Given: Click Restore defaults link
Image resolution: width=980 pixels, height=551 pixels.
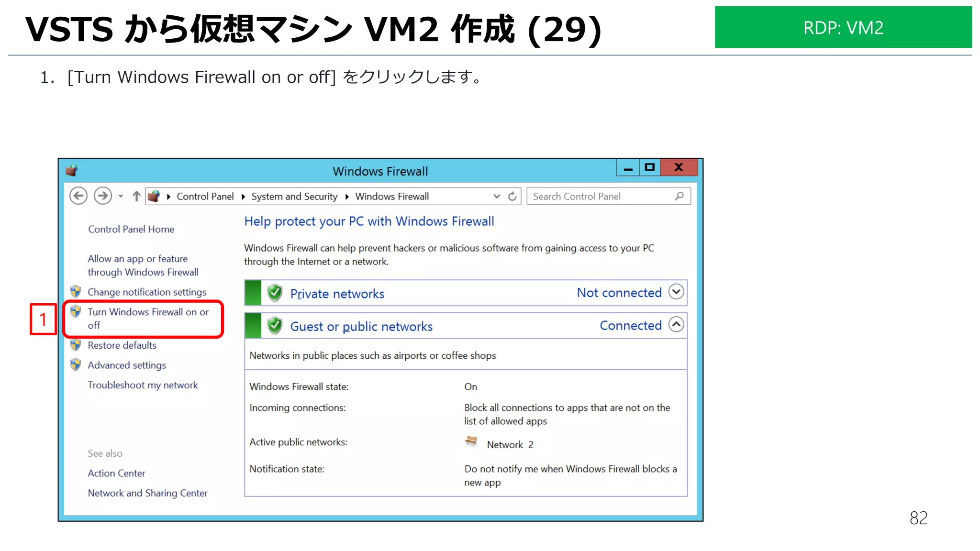Looking at the screenshot, I should [122, 345].
